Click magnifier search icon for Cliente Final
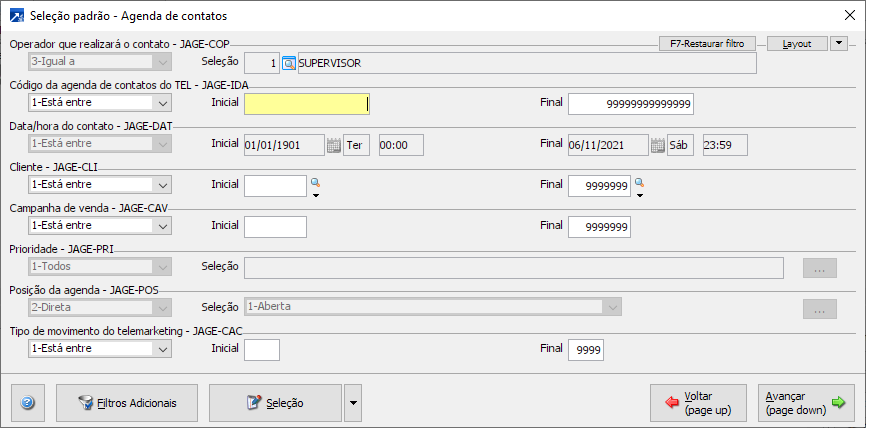 pos(639,182)
